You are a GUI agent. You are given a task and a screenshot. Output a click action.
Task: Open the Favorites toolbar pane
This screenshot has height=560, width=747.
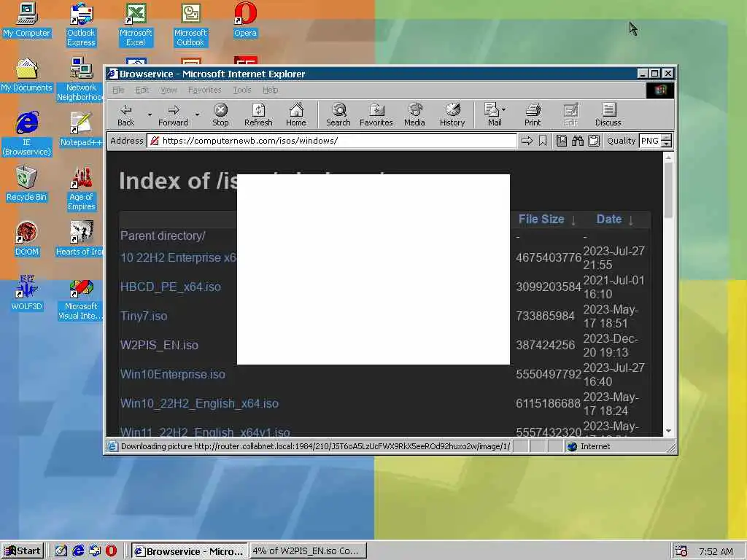pos(376,114)
